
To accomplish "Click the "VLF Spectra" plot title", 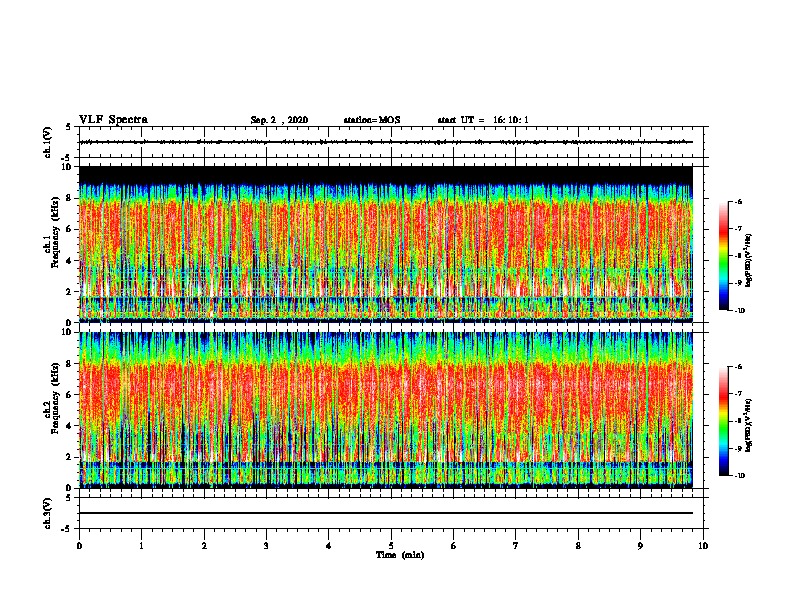I will [x=113, y=120].
